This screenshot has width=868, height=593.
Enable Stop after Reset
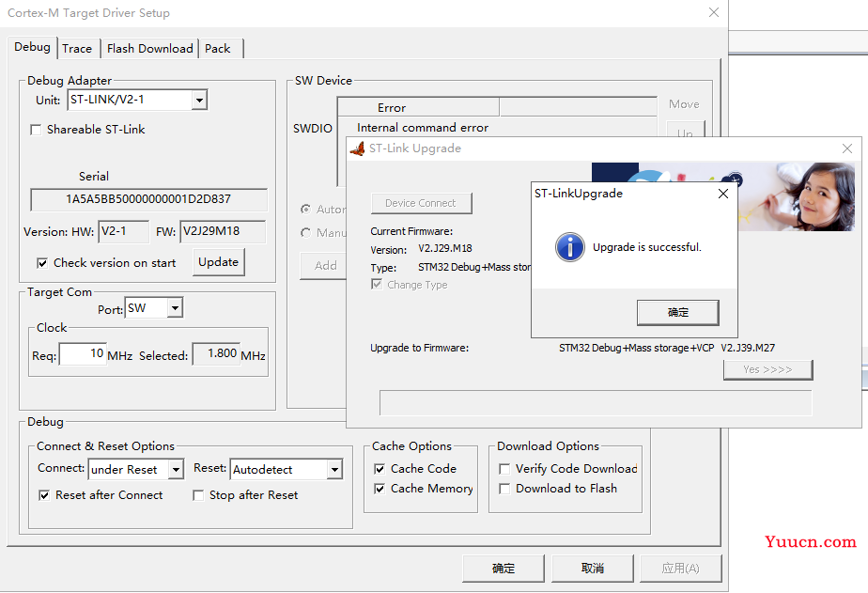[198, 495]
